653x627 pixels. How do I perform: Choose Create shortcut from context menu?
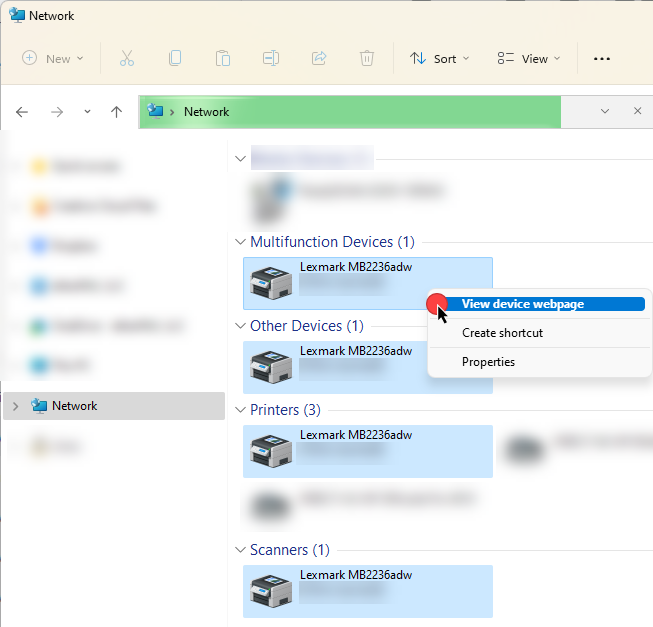click(502, 333)
